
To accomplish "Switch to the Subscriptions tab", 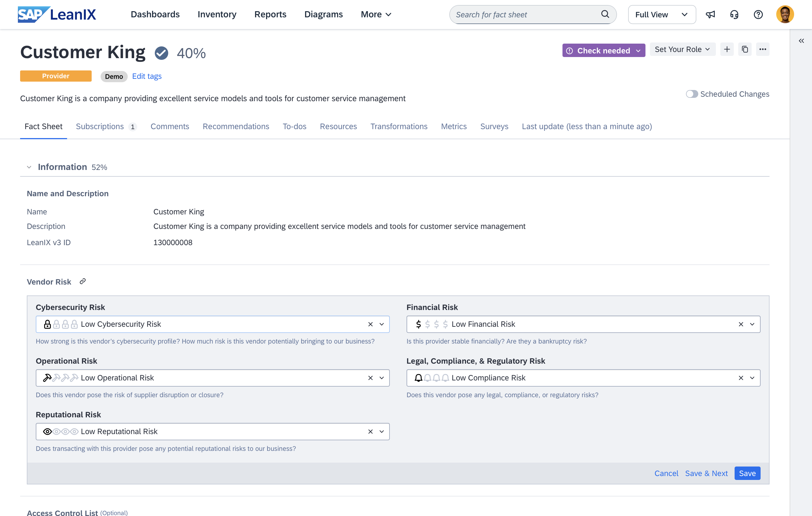I will [106, 126].
